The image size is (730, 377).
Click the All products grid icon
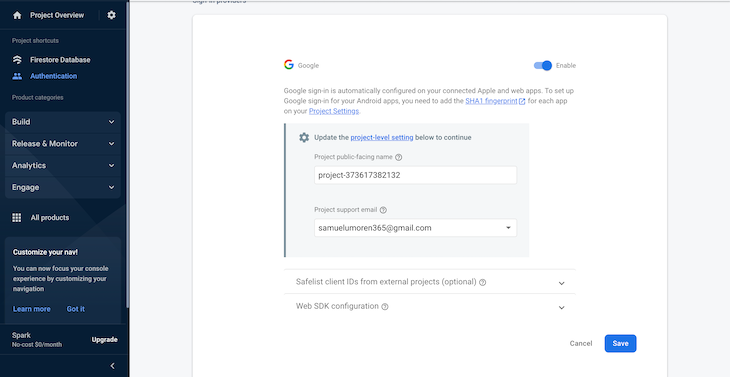click(17, 217)
